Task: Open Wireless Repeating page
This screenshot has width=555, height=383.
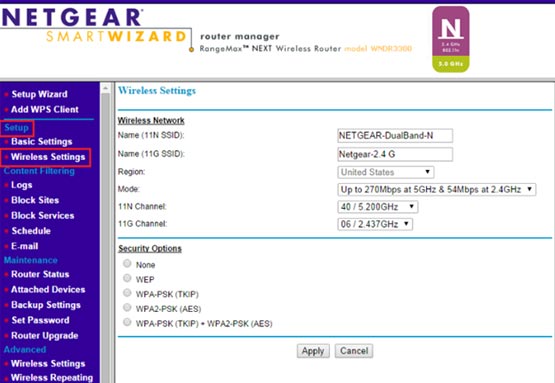Action: pos(52,377)
